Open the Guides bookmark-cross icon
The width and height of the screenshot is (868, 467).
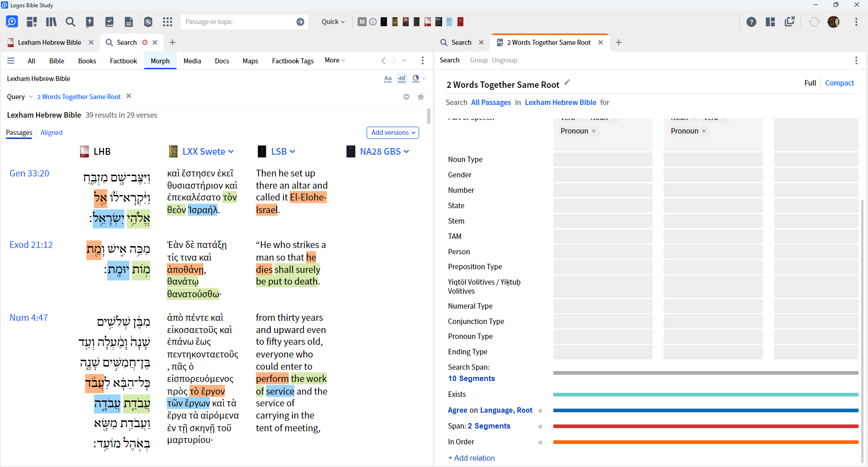[90, 22]
